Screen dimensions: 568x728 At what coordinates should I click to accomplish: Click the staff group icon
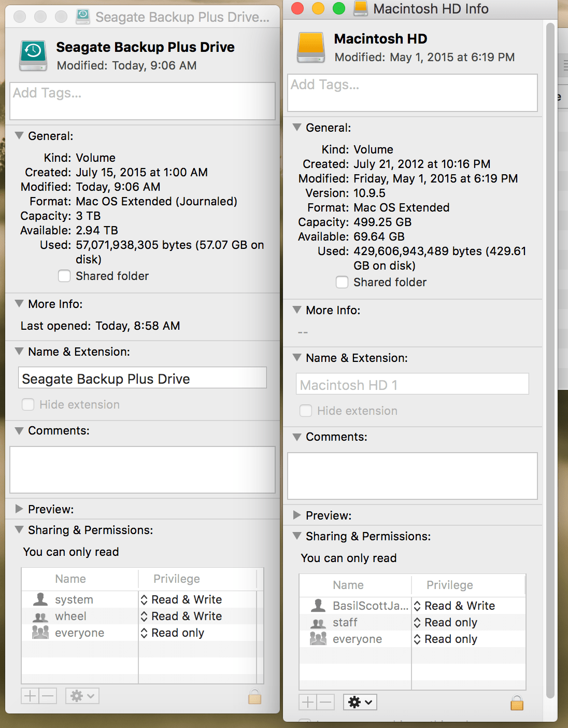pyautogui.click(x=319, y=622)
